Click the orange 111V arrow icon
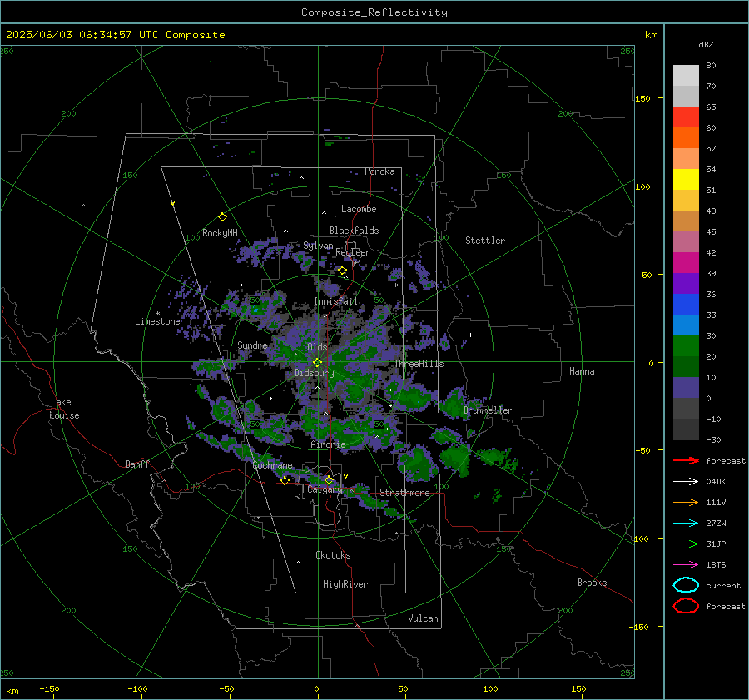The width and height of the screenshot is (749, 700). click(x=686, y=502)
